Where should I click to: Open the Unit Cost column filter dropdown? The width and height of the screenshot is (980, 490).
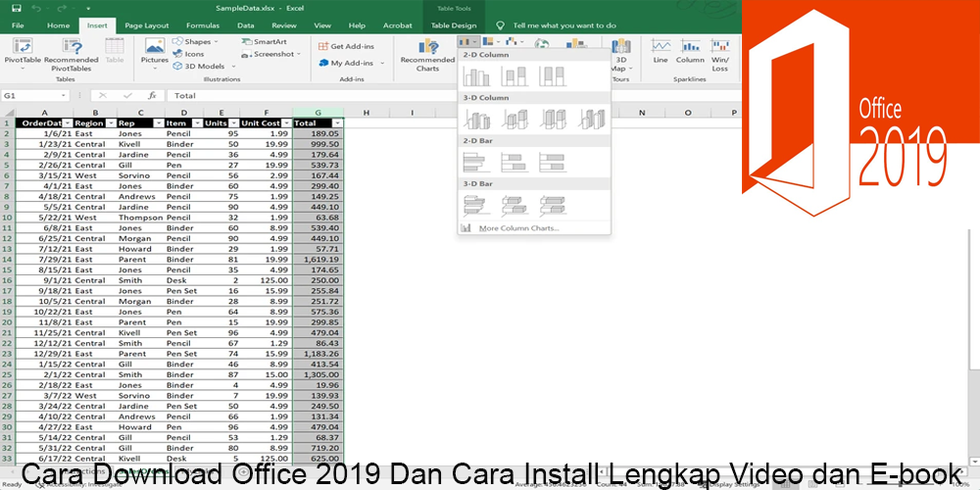pos(287,123)
